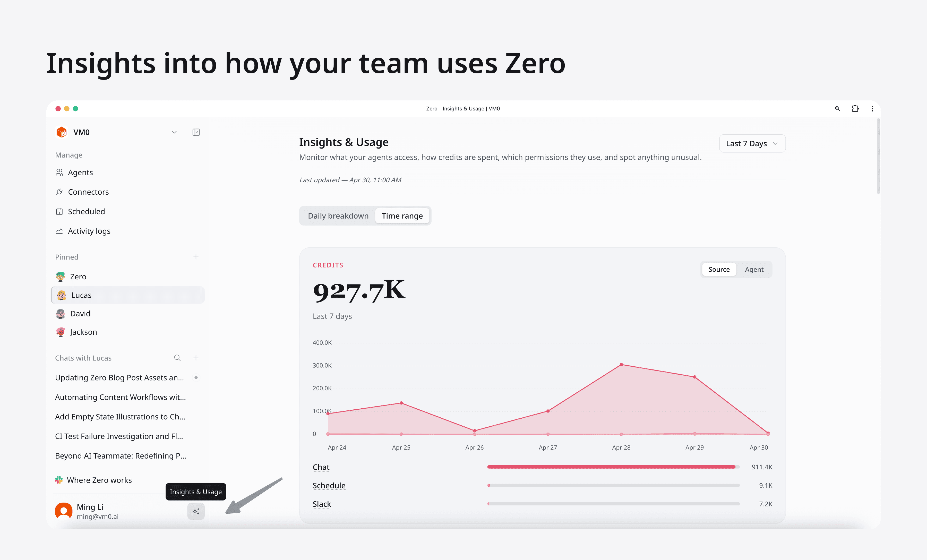The width and height of the screenshot is (927, 560).
Task: Click the Chat credits progress bar
Action: 613,467
